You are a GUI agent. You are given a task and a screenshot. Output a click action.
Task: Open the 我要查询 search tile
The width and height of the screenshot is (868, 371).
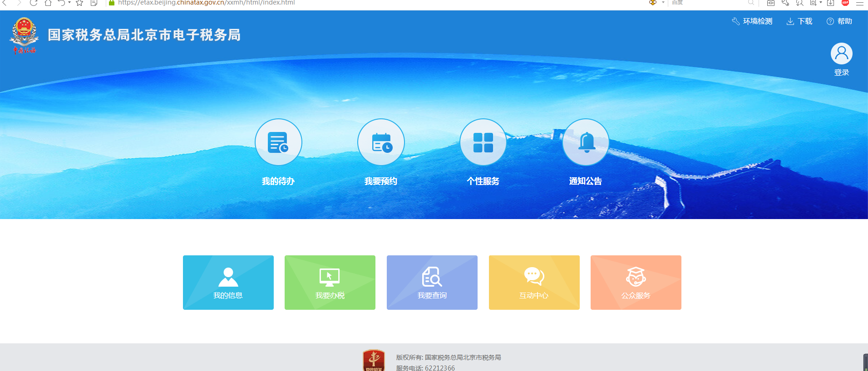point(432,283)
